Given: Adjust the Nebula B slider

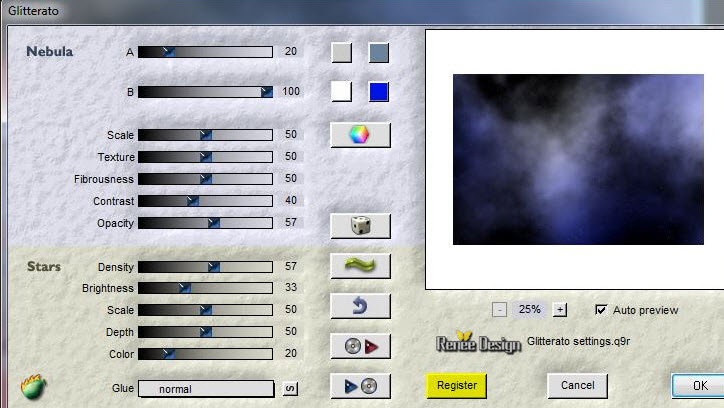Looking at the screenshot, I should tap(205, 92).
